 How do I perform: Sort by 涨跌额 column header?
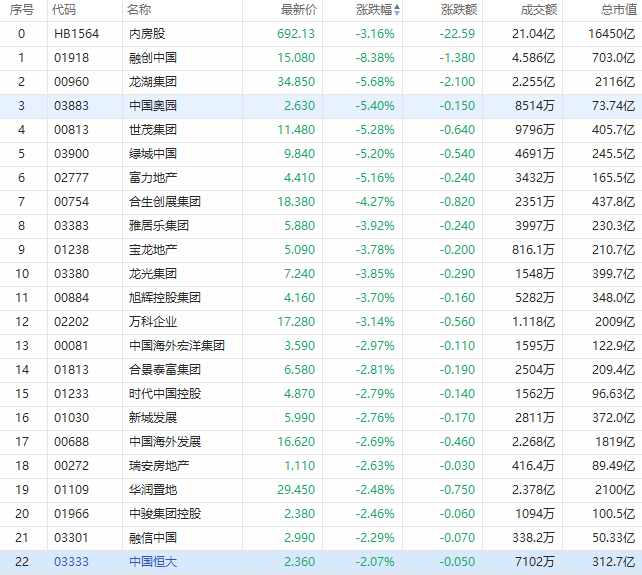(459, 9)
